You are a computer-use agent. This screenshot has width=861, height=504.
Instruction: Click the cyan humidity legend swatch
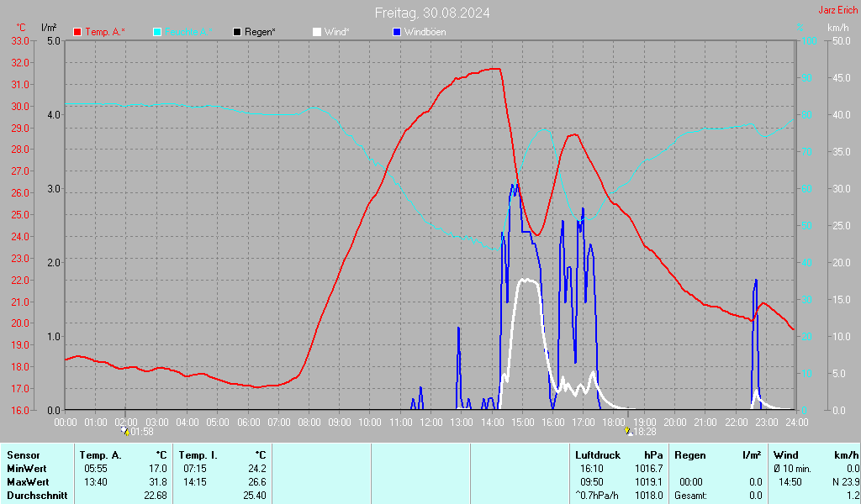[157, 32]
